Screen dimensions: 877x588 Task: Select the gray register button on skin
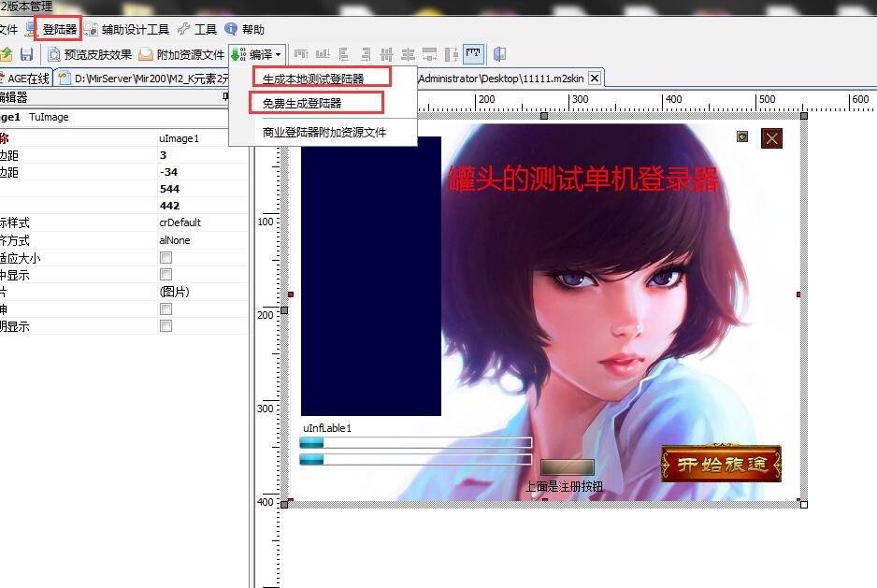(x=568, y=467)
